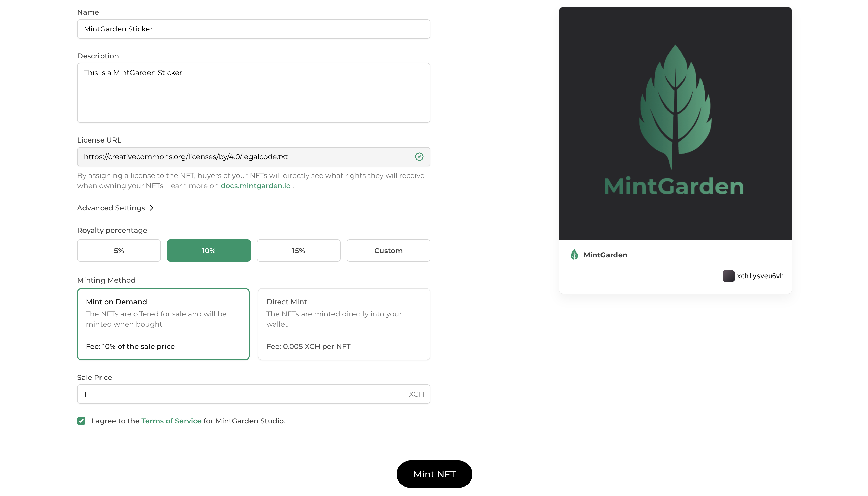The height and width of the screenshot is (496, 868).
Task: Open the docs.mintgarden.io link
Action: click(255, 186)
